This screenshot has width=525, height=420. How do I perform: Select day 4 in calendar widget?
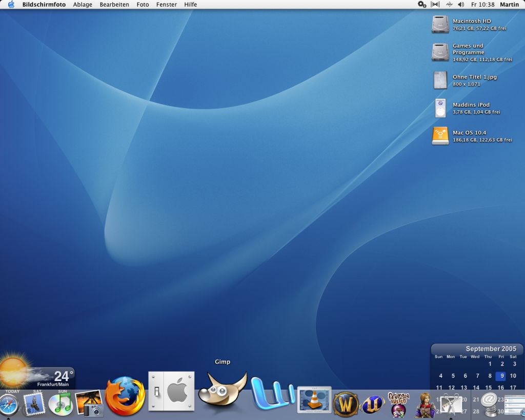click(440, 376)
